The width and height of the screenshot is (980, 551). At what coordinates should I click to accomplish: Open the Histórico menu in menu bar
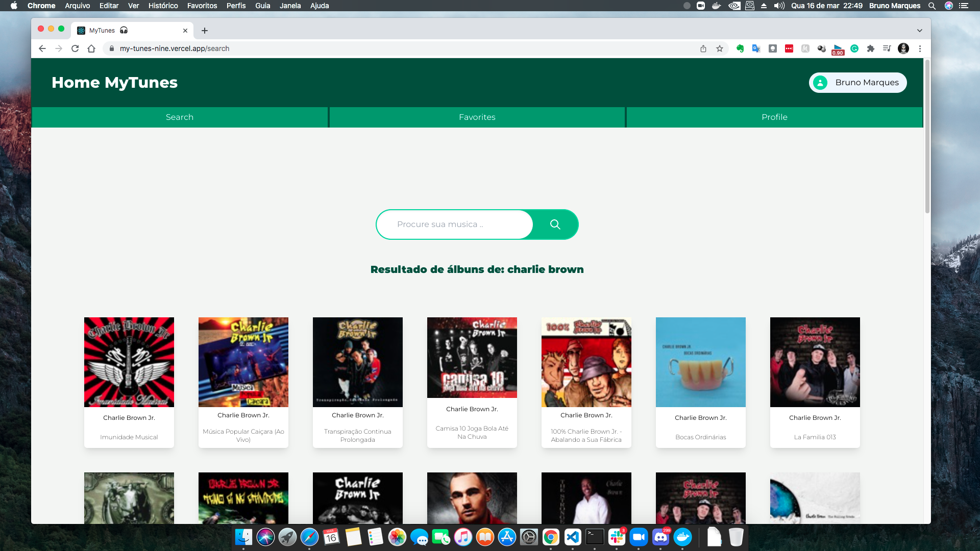coord(163,6)
